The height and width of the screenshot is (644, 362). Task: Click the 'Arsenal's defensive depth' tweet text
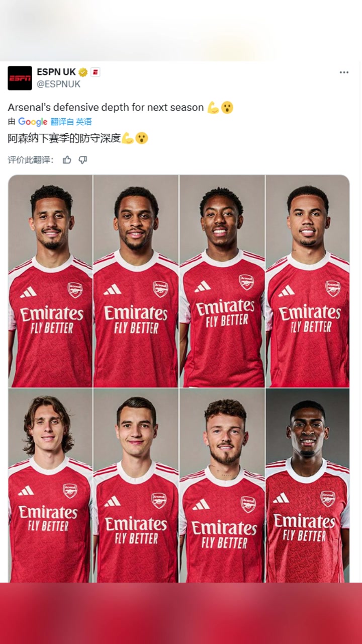(x=106, y=107)
